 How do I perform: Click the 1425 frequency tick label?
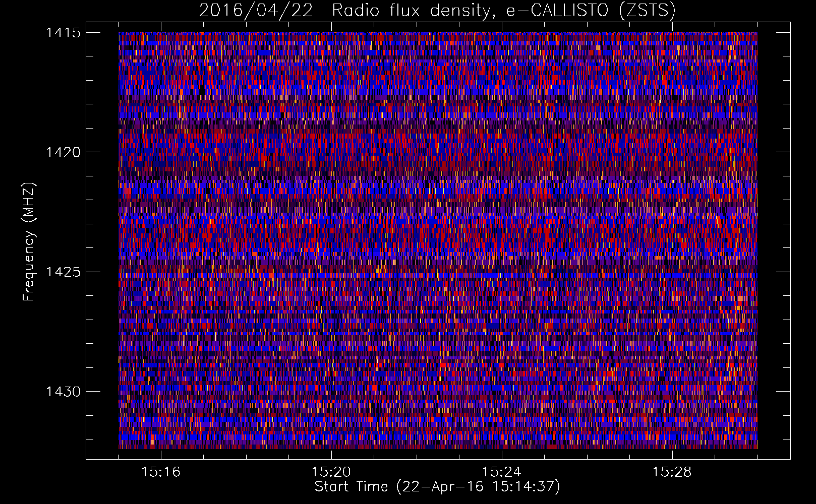(x=63, y=272)
